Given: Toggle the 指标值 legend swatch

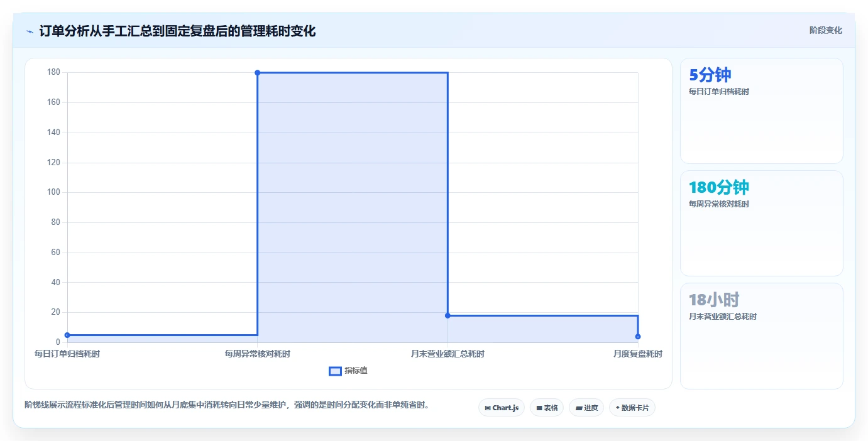Looking at the screenshot, I should (x=335, y=371).
